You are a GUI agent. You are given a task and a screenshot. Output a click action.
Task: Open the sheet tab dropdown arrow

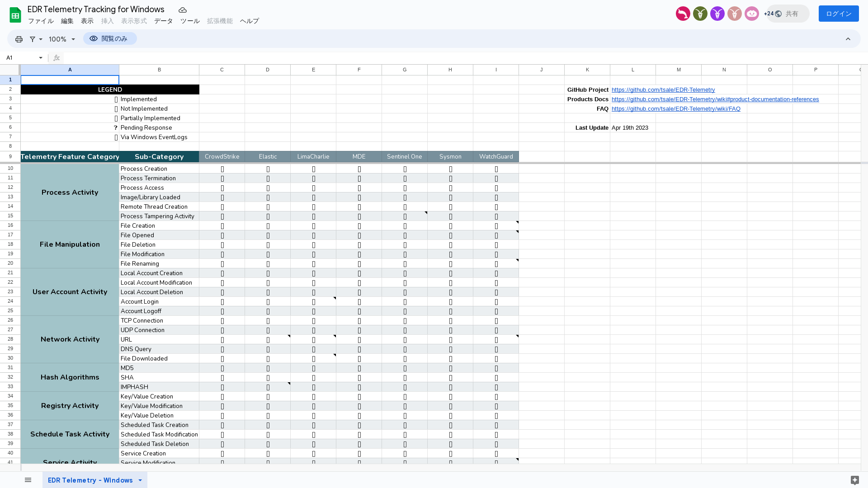[140, 480]
